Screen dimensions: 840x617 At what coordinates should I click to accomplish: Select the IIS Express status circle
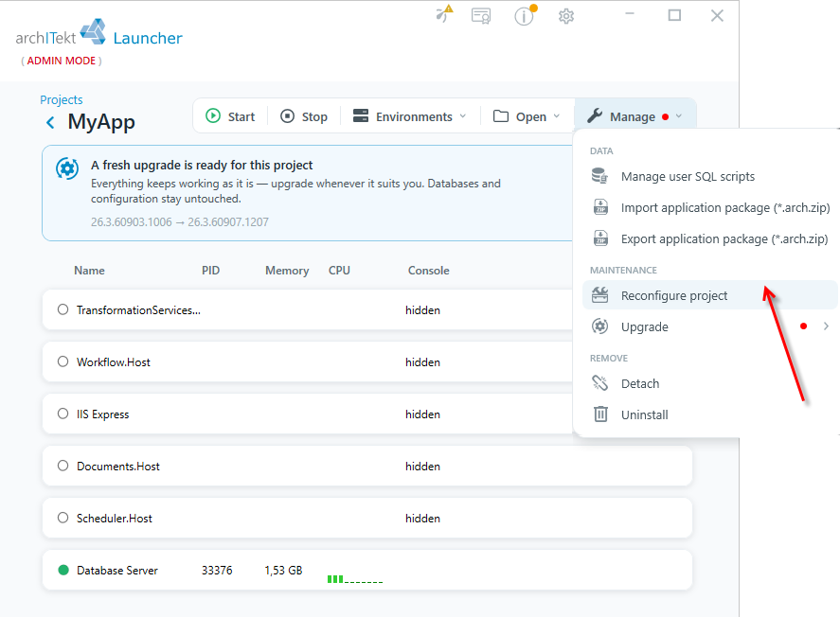point(63,414)
